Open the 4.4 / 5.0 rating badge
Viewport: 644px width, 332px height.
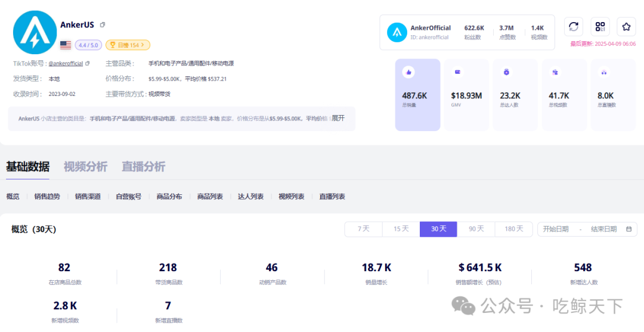[x=88, y=45]
